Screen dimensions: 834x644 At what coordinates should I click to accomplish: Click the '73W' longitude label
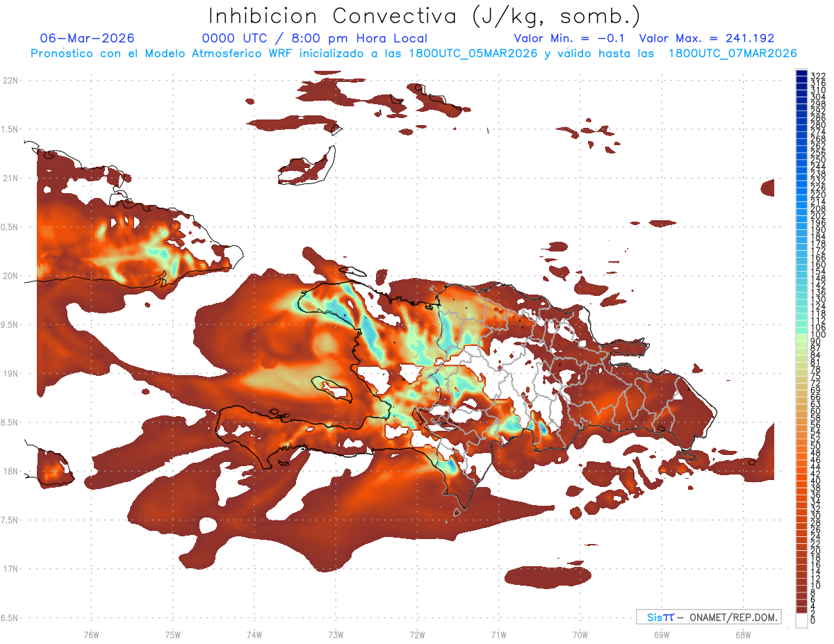coord(336,634)
